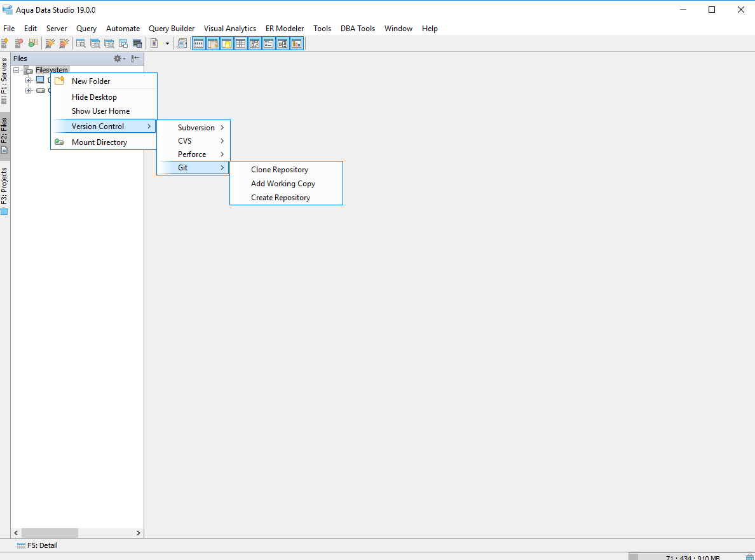Screen dimensions: 755x560
Task: Expand the first child node under Filesystem
Action: (x=29, y=81)
